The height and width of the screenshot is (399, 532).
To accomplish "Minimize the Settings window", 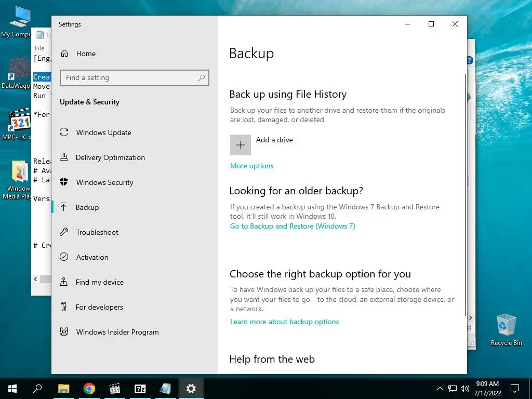I will pos(407,24).
